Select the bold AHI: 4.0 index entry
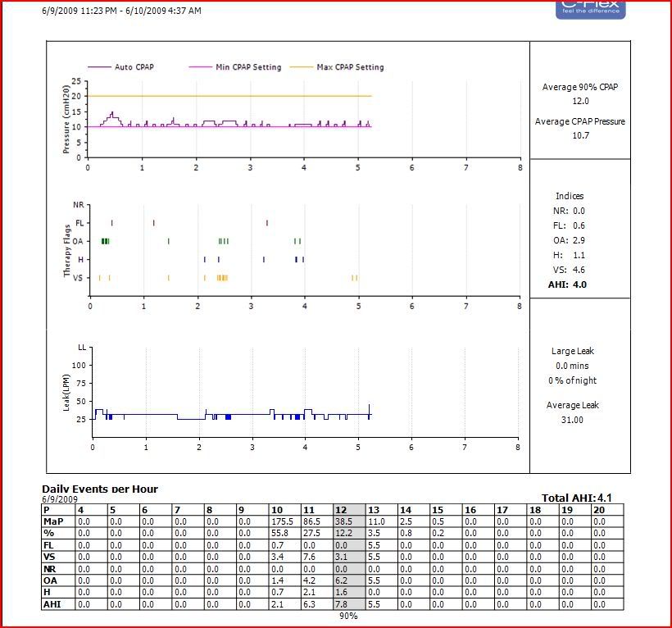 pos(567,284)
